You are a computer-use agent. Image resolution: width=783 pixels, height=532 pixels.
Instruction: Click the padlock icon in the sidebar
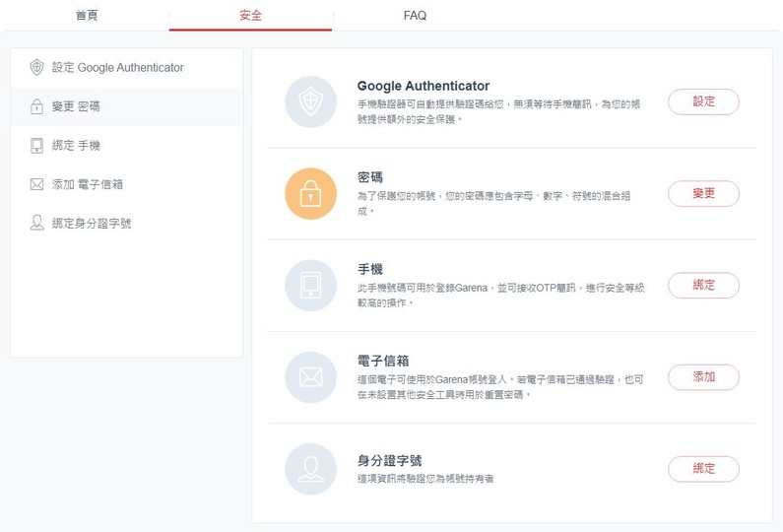pyautogui.click(x=36, y=106)
